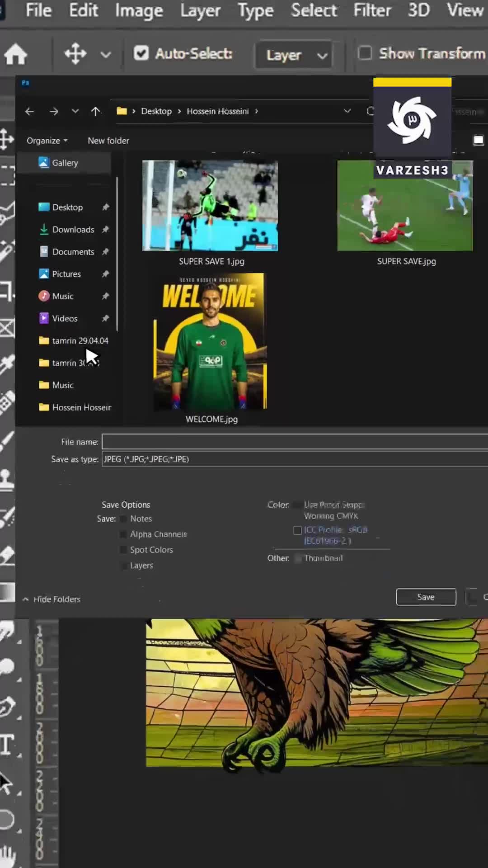Navigate up one folder level
Viewport: 488px width, 868px height.
coord(95,111)
